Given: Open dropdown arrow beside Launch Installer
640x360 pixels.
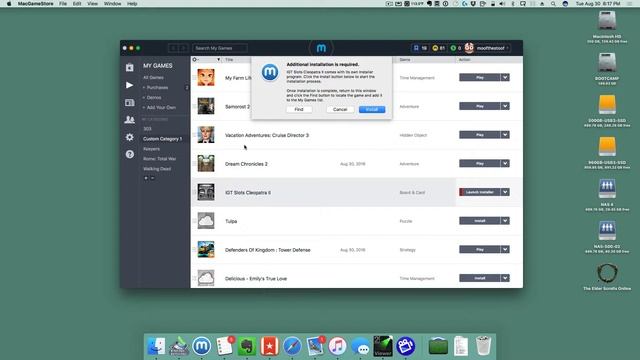Looking at the screenshot, I should coord(505,192).
